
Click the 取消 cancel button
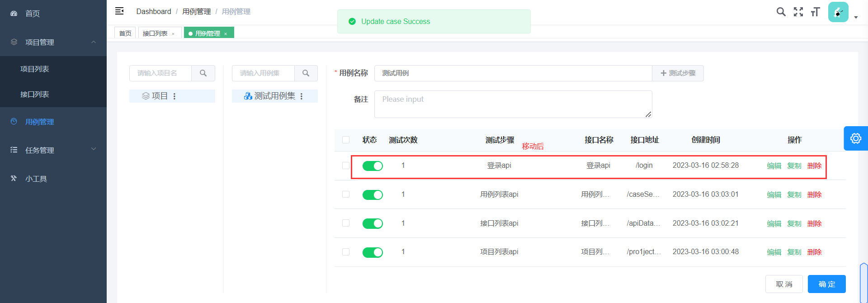[x=784, y=284]
